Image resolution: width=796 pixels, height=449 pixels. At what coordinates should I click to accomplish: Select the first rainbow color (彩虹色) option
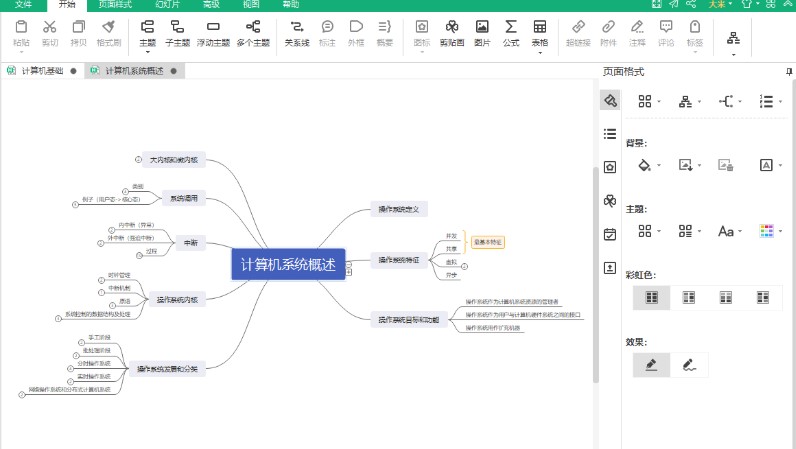coord(652,297)
